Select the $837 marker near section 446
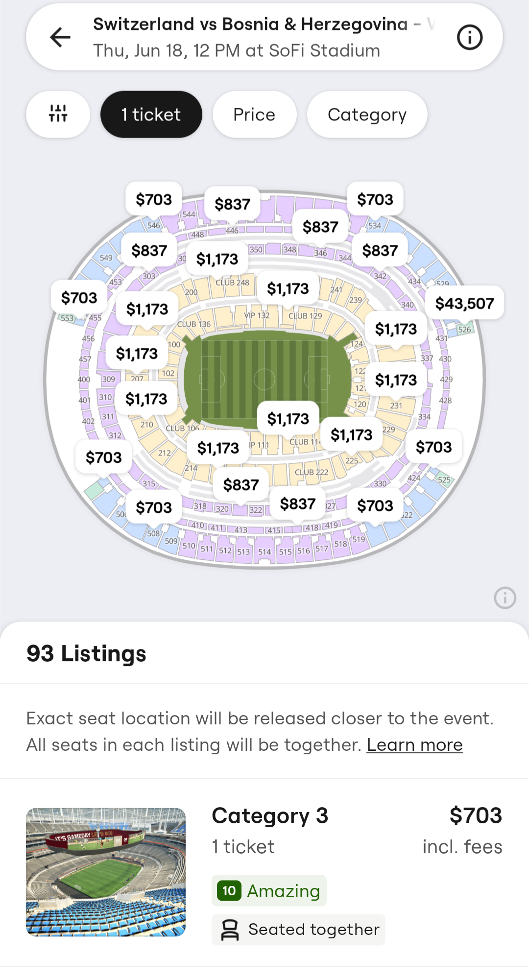This screenshot has width=529, height=980. (232, 204)
